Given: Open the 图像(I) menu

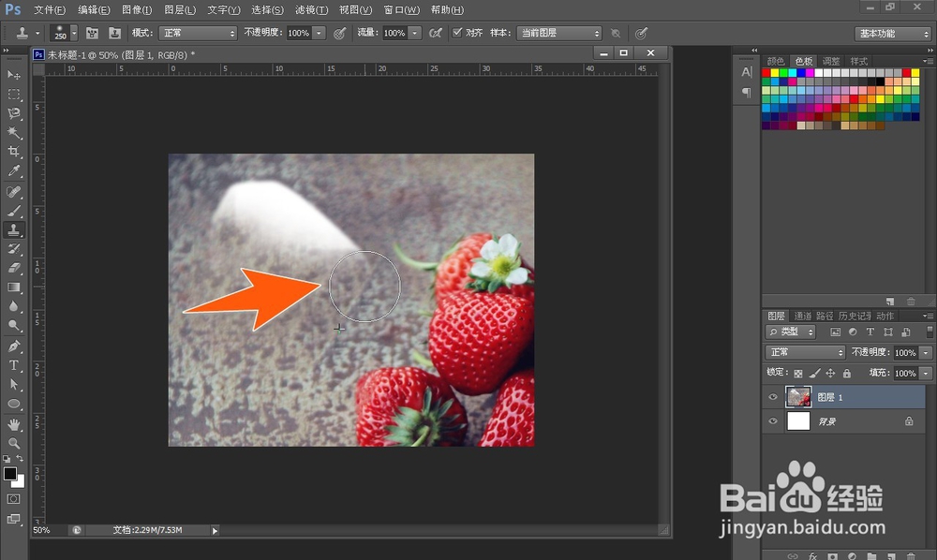Looking at the screenshot, I should (x=137, y=9).
